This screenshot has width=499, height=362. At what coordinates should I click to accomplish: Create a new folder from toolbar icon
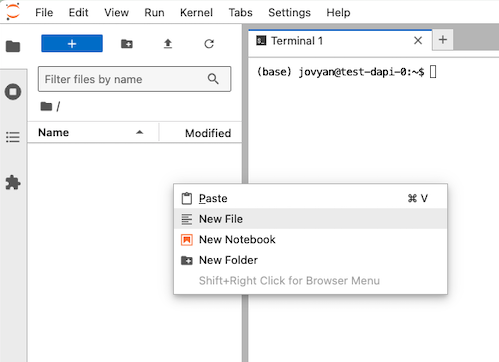point(127,43)
